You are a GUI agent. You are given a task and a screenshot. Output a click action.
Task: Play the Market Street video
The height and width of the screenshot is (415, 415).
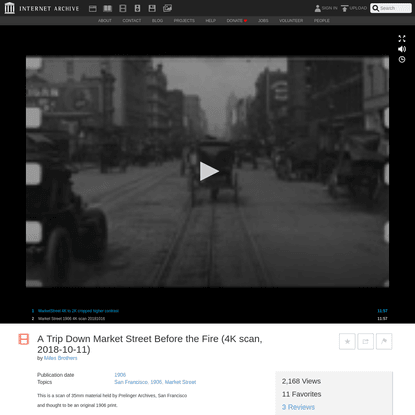[x=209, y=171]
